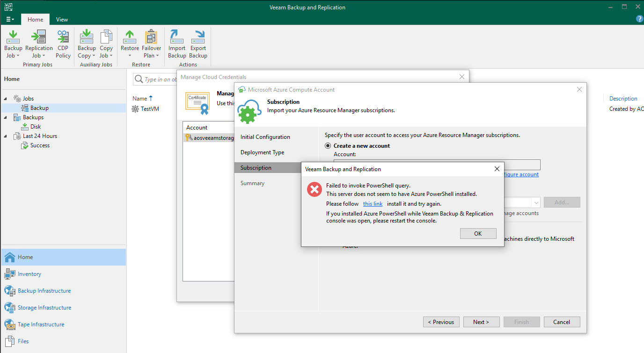
Task: Open the help question mark icon
Action: point(639,19)
